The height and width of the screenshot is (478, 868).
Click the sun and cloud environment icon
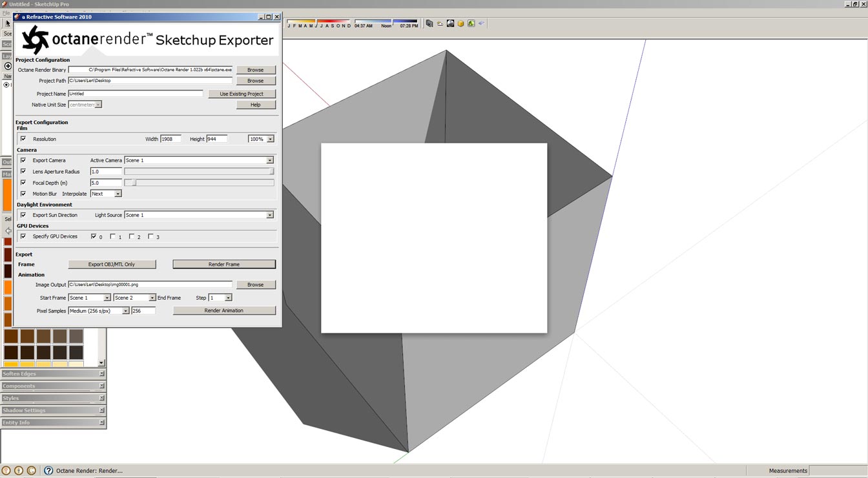440,23
